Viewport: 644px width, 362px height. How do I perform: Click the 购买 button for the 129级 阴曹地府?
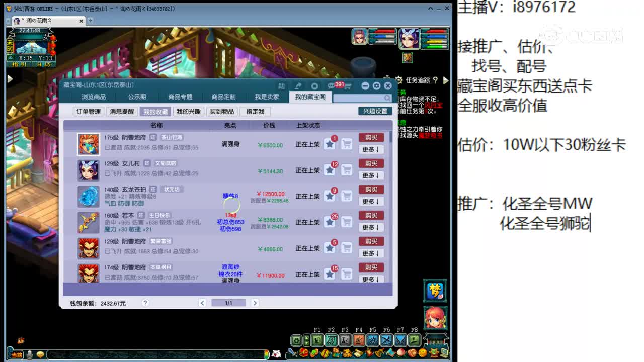click(371, 241)
